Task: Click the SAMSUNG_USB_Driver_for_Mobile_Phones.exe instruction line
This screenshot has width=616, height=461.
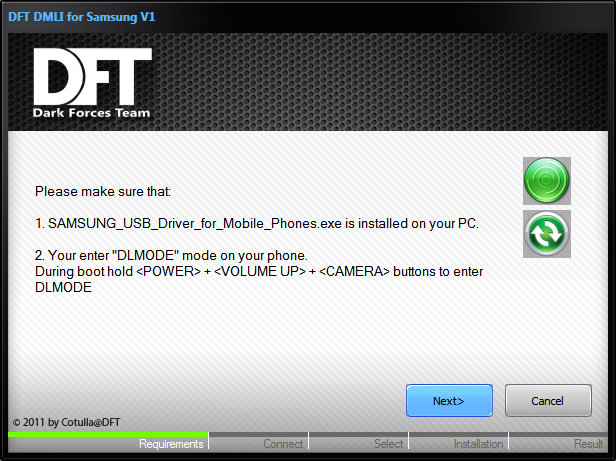Action: coord(257,224)
